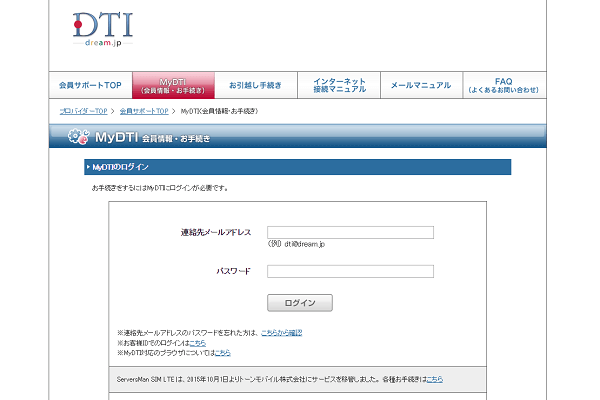Screen dimensions: 600x400
Task: Open the こちら link in ServersMan SIM notice
Action: 434,379
